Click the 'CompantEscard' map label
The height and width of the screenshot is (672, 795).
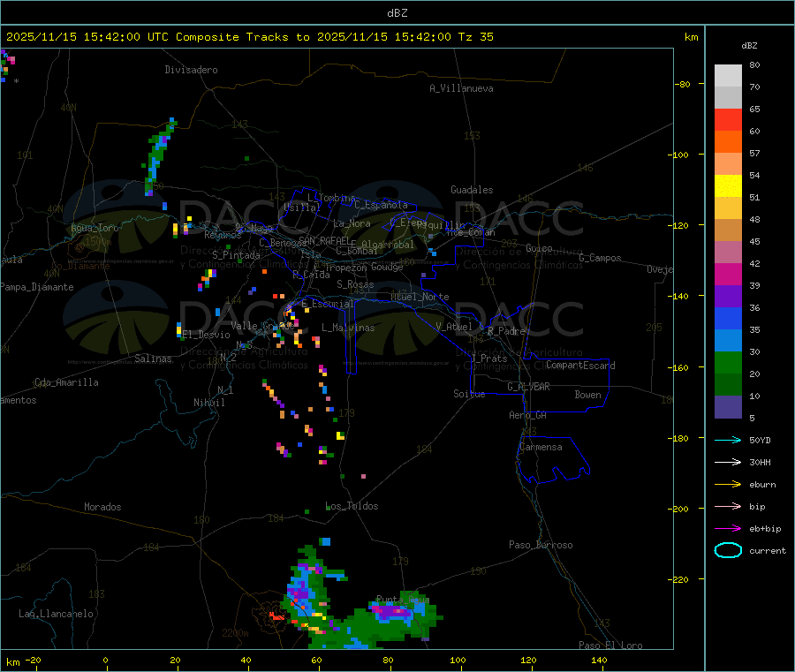pos(580,365)
